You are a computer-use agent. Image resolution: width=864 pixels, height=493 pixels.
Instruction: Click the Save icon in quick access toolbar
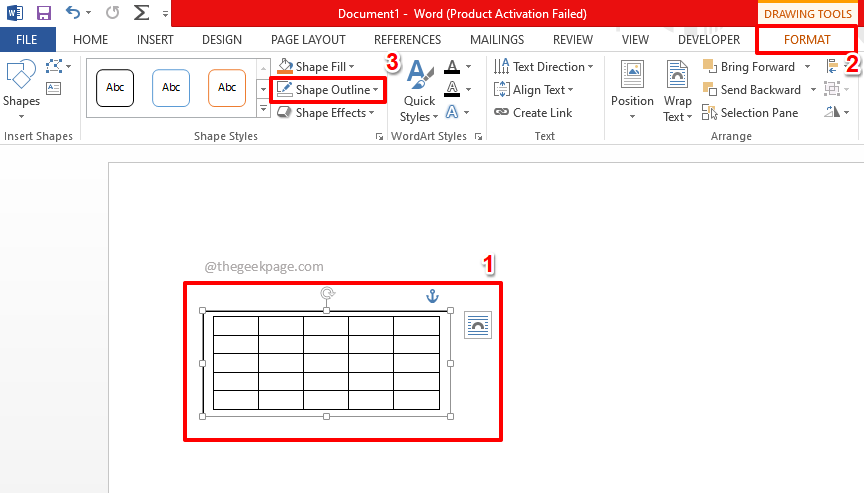pyautogui.click(x=43, y=14)
